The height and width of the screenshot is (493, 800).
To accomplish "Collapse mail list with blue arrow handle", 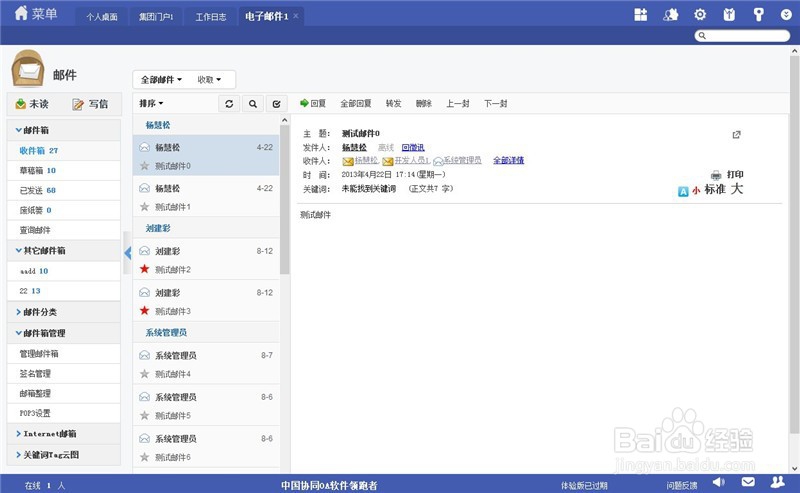I will click(128, 253).
